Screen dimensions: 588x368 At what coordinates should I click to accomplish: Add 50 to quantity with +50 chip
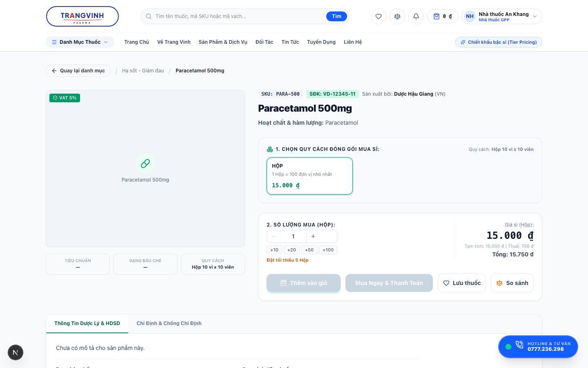coord(310,250)
